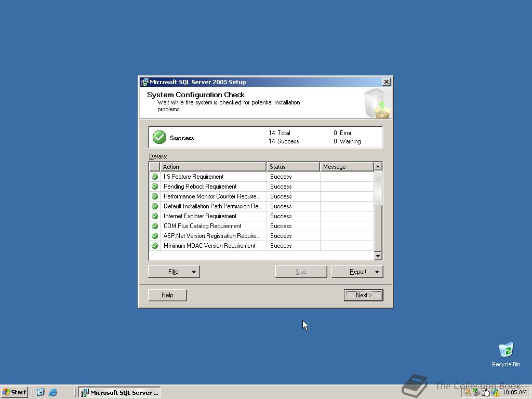The width and height of the screenshot is (532, 399).
Task: Select the ASP.Net Version Registration Require... row
Action: point(262,235)
